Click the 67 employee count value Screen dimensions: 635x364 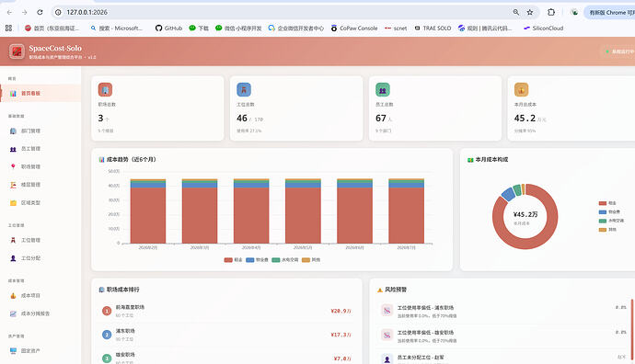pyautogui.click(x=381, y=118)
